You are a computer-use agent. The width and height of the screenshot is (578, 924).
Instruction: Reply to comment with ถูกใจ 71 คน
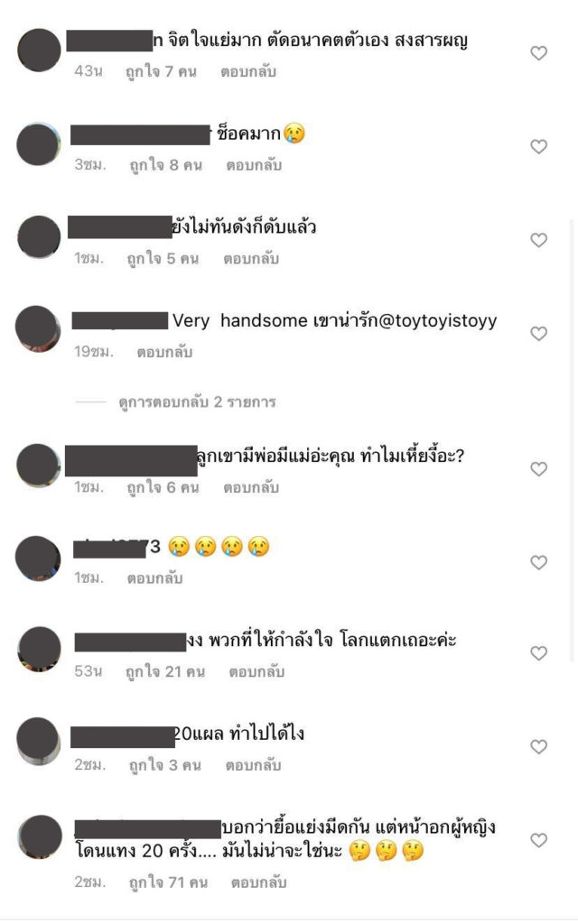[x=258, y=882]
